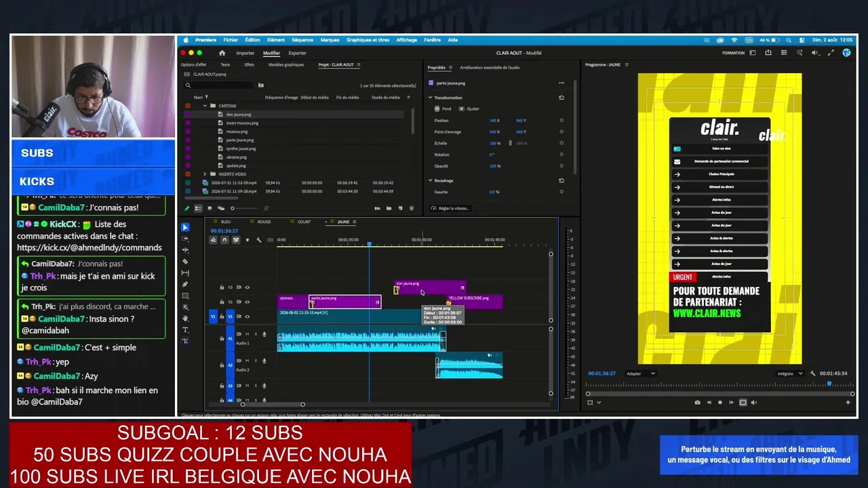Select the Slip tool
Image resolution: width=868 pixels, height=488 pixels.
click(185, 272)
